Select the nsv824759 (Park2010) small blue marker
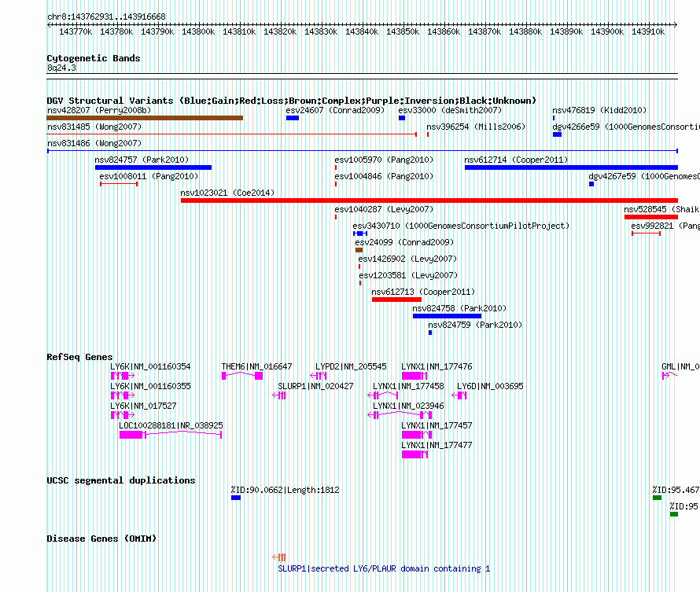The image size is (700, 592). [x=430, y=333]
